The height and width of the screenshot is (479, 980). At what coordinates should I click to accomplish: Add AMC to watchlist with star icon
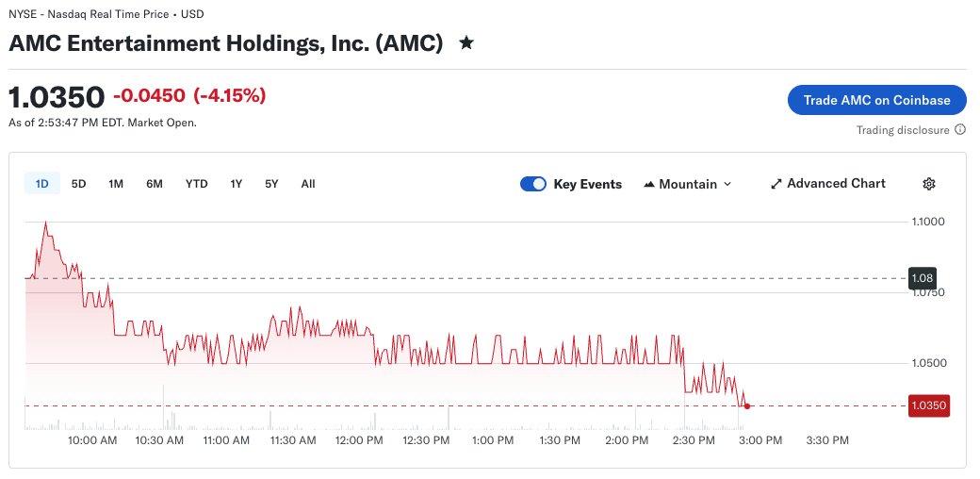point(466,43)
